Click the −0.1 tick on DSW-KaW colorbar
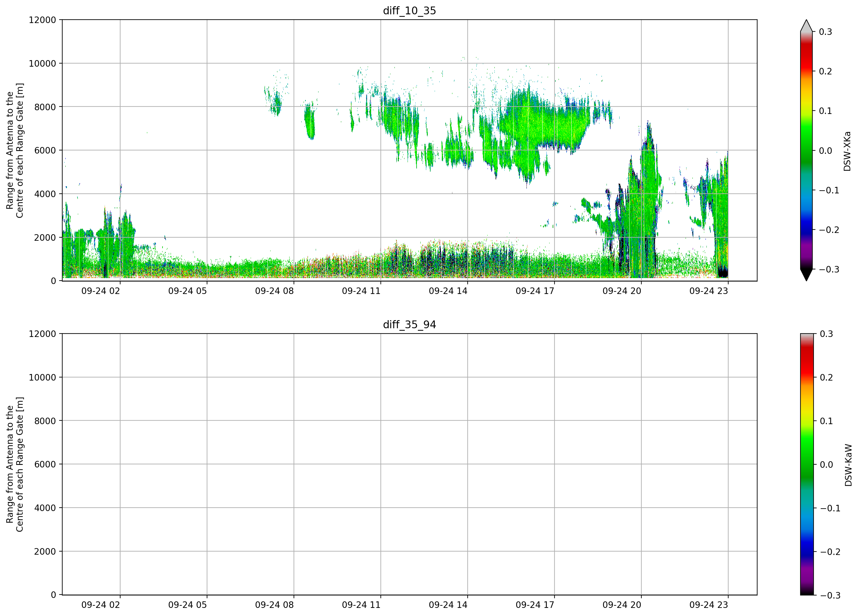This screenshot has width=859, height=616. click(830, 508)
